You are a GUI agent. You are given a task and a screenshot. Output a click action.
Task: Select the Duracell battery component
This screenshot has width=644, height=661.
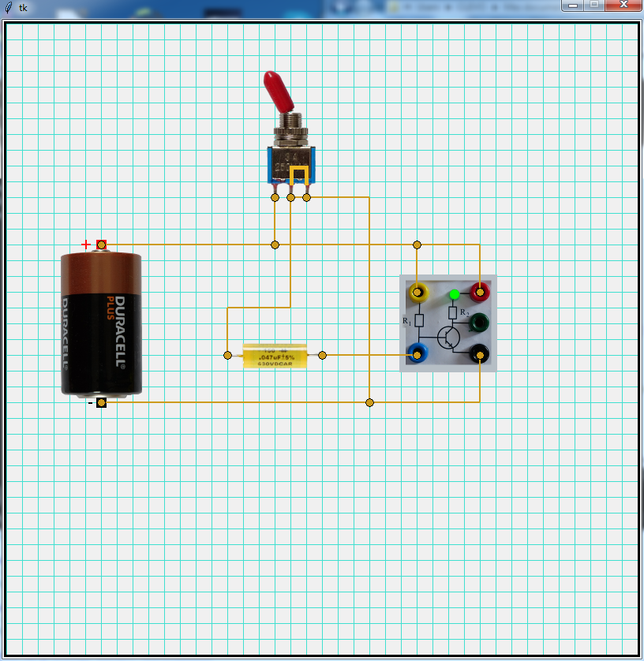click(x=101, y=325)
